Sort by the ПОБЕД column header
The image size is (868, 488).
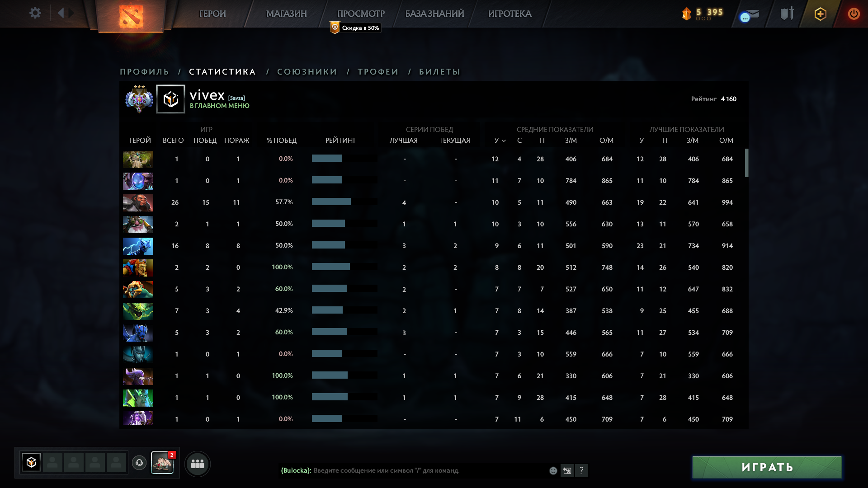tap(205, 141)
